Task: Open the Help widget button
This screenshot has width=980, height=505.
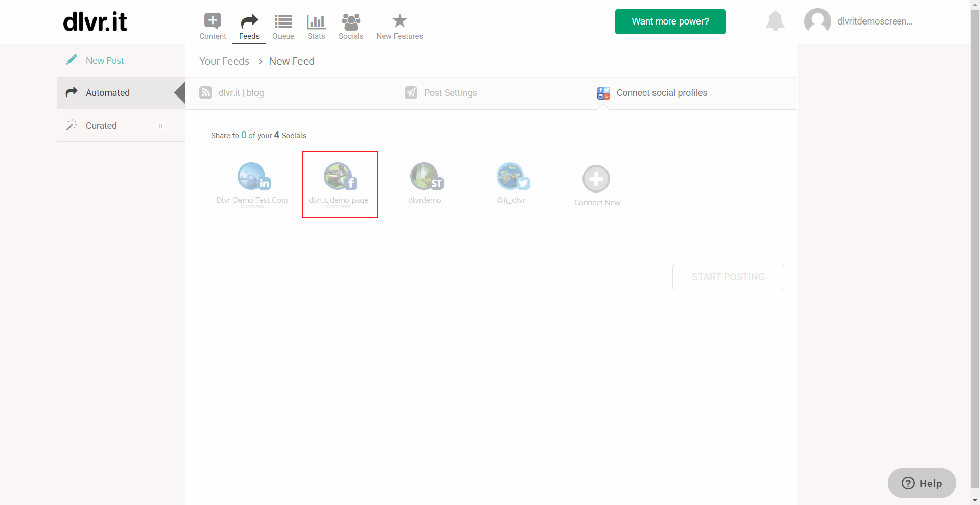Action: pyautogui.click(x=922, y=483)
